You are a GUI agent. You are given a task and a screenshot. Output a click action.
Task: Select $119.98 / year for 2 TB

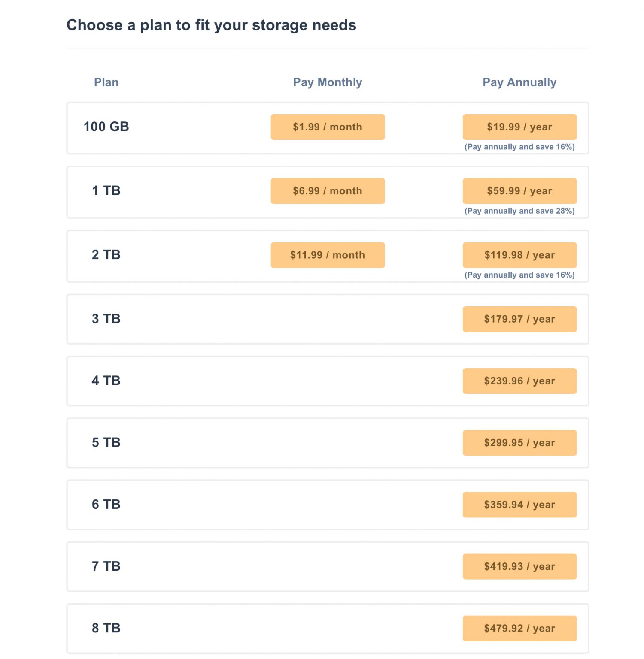[519, 255]
